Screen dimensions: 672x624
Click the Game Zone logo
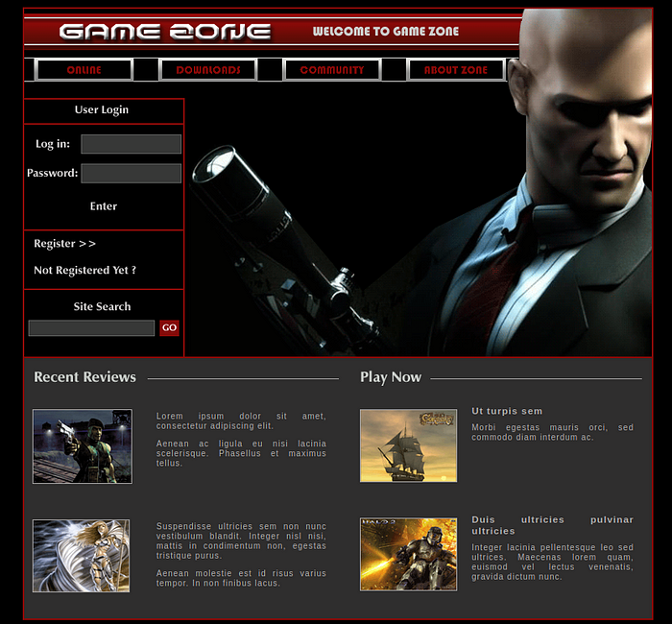click(x=165, y=32)
